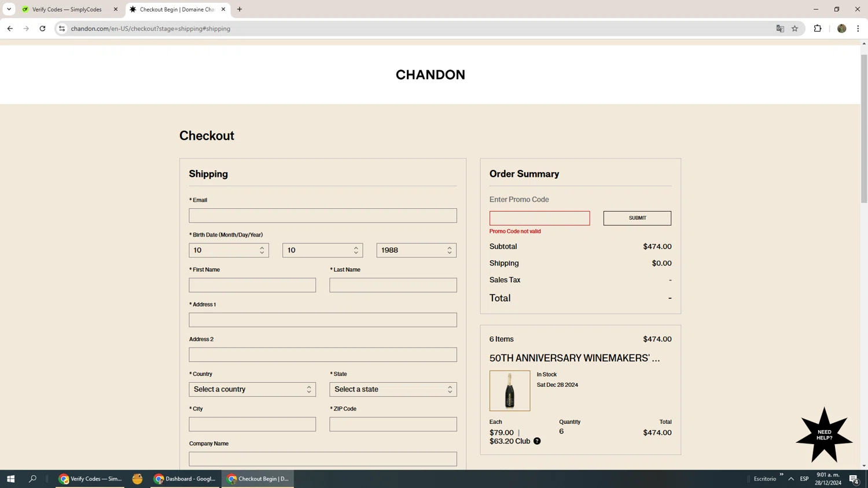Image resolution: width=868 pixels, height=488 pixels.
Task: Reload the checkout page
Action: tap(42, 28)
